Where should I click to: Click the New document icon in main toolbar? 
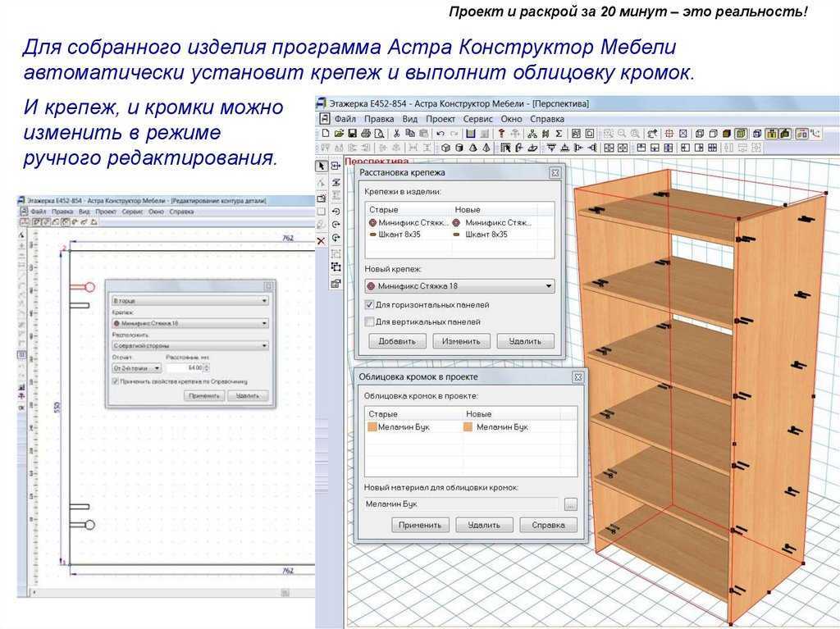(x=326, y=134)
